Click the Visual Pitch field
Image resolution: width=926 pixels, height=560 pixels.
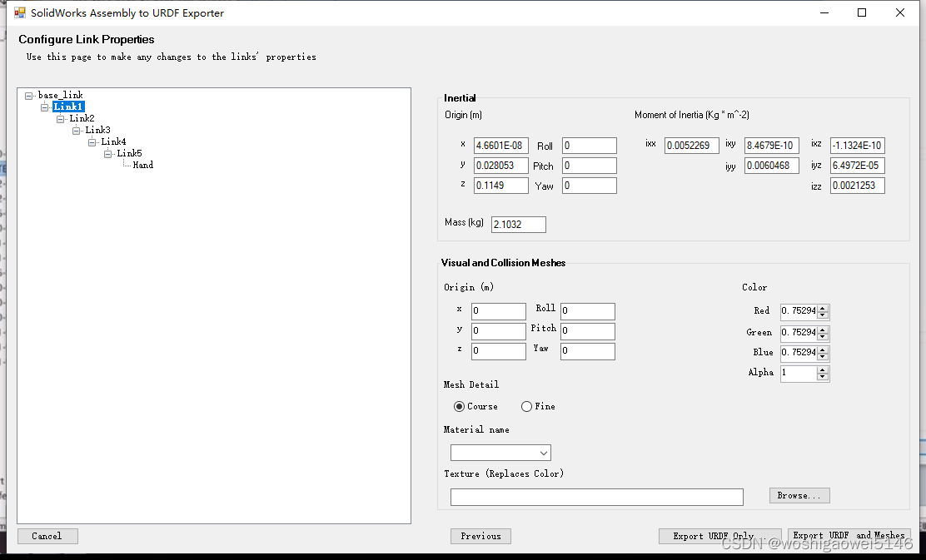pos(588,331)
